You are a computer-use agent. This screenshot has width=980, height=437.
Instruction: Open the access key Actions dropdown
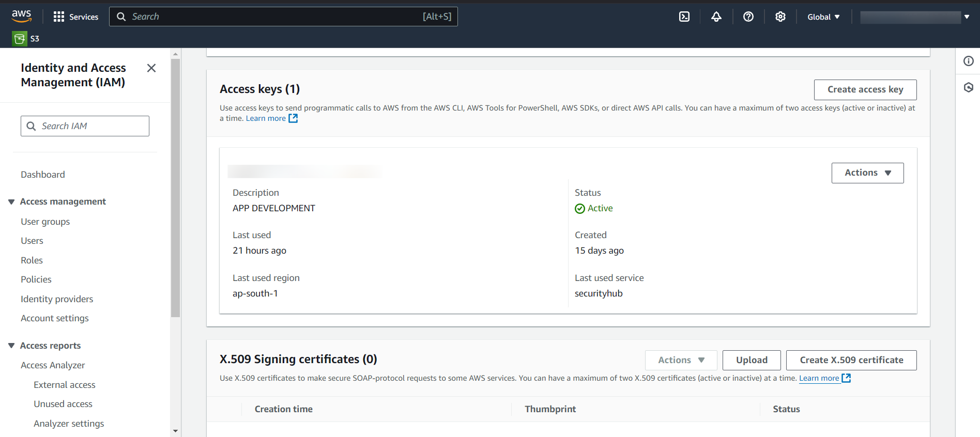(x=867, y=173)
